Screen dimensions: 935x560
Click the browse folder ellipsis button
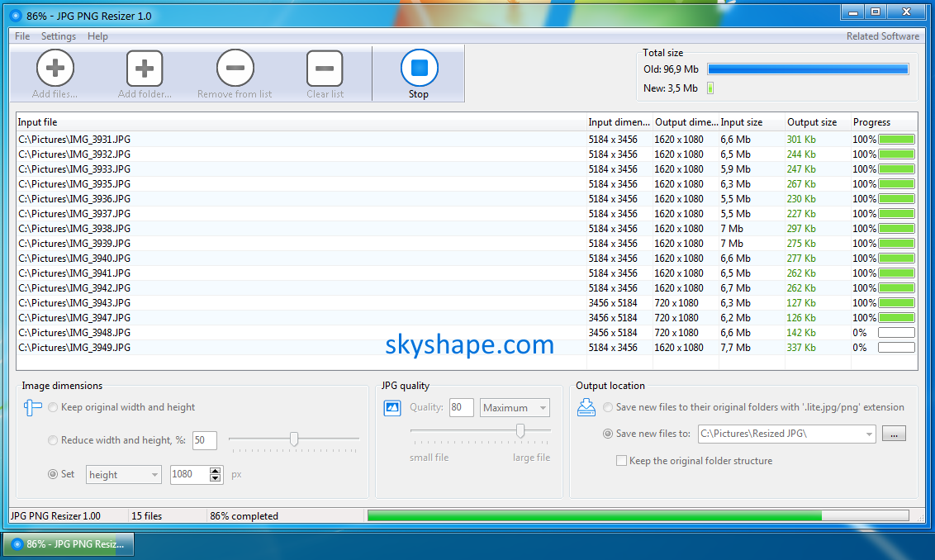[894, 434]
